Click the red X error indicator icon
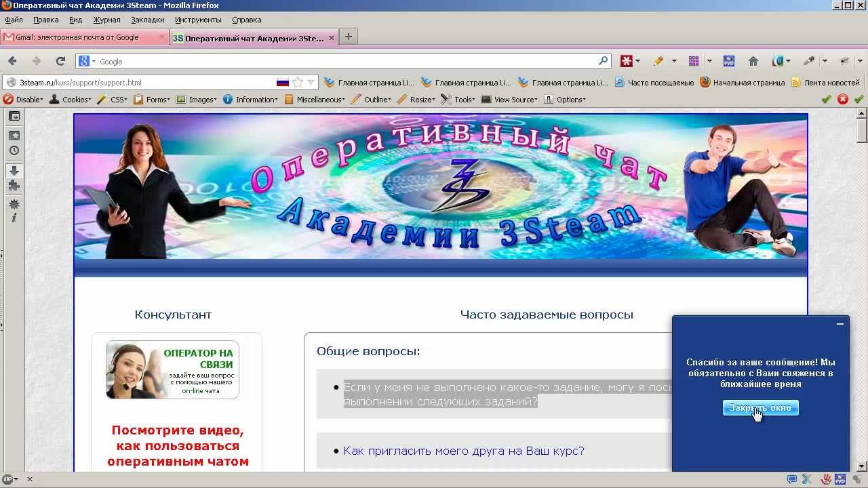868x488 pixels. pos(843,100)
